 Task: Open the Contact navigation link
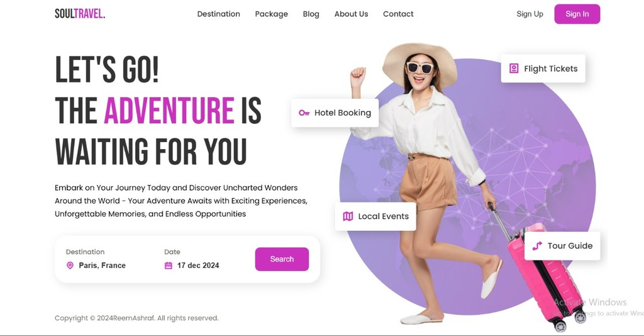(x=398, y=14)
